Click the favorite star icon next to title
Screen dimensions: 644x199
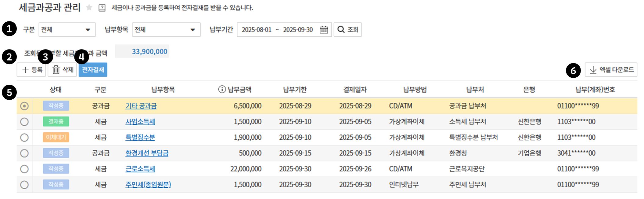pyautogui.click(x=89, y=7)
